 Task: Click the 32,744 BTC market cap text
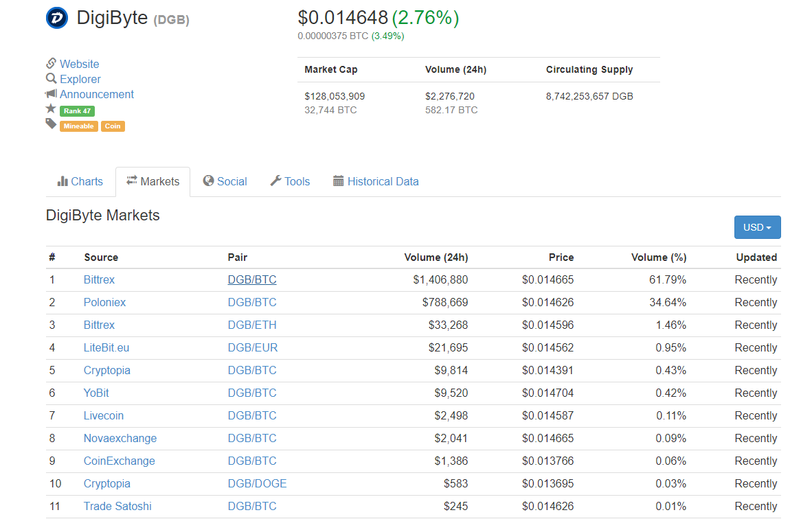click(330, 111)
